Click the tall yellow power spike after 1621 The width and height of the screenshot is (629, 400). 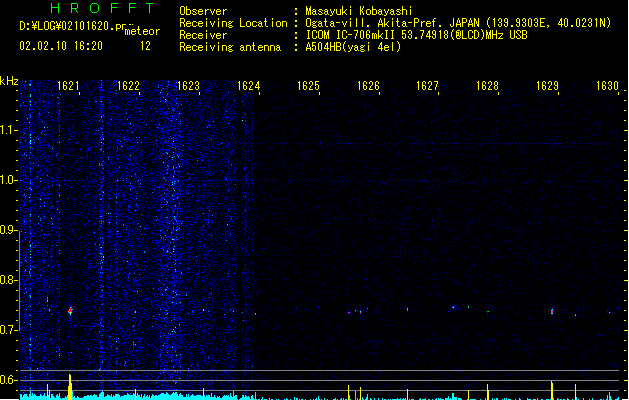(x=70, y=387)
